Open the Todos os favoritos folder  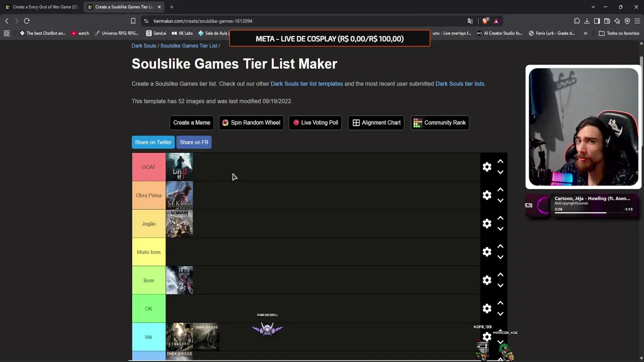click(619, 33)
